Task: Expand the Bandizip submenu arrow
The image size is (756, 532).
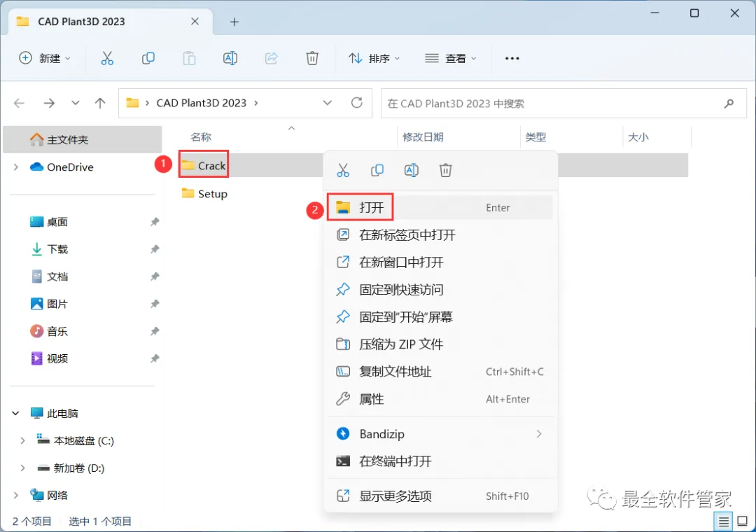Action: point(539,434)
